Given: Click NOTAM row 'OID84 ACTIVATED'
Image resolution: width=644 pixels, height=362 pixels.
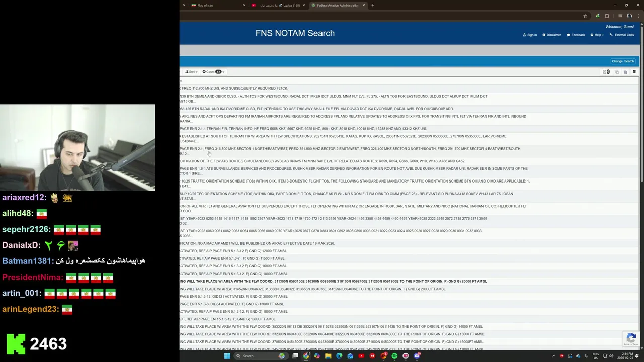Looking at the screenshot, I should 409,304.
